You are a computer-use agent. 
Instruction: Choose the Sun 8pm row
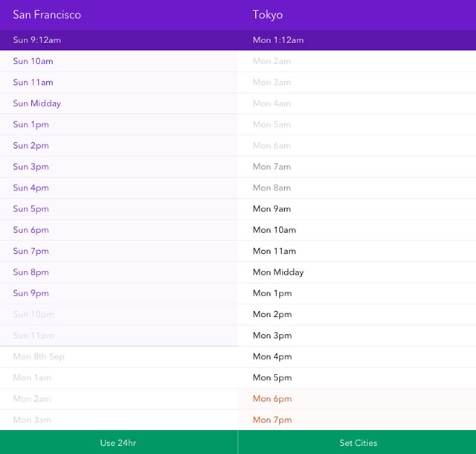pos(119,272)
